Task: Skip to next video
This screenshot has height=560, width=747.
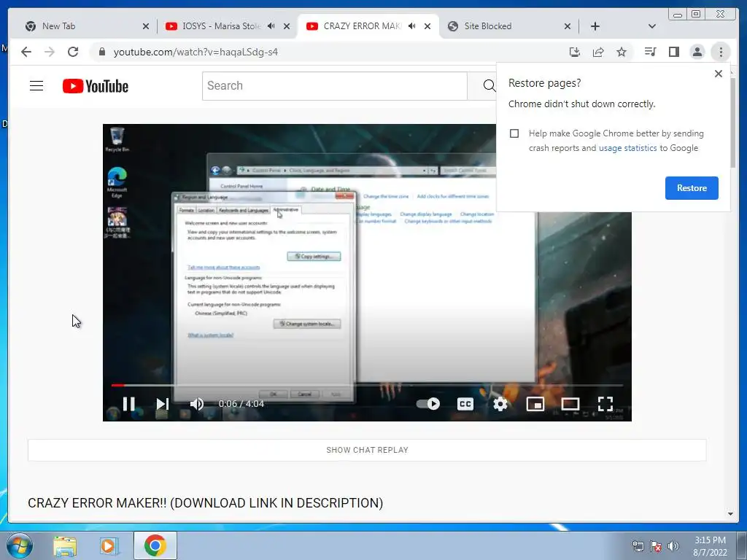Action: [163, 404]
